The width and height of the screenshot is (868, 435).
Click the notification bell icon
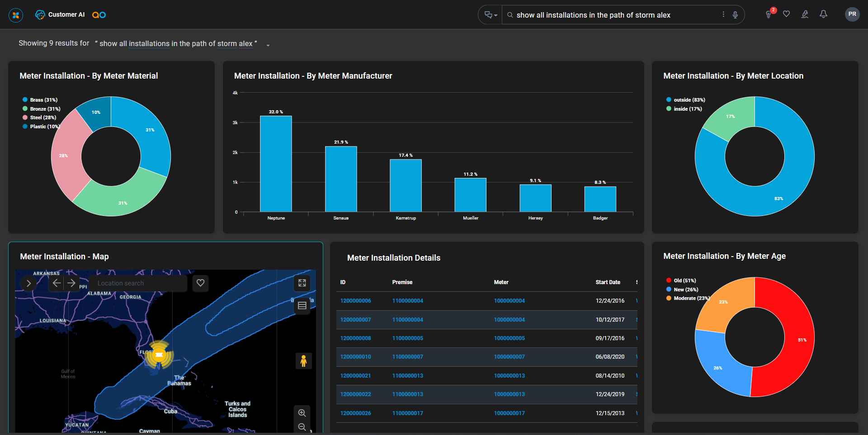[x=823, y=14]
